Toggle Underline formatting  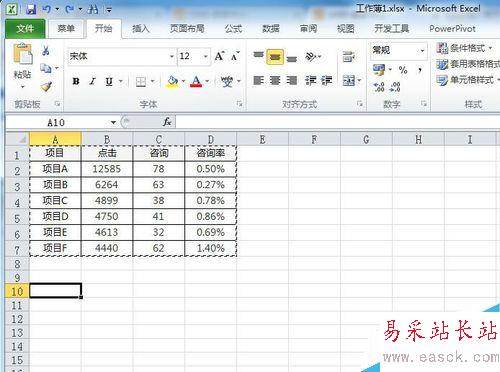(x=109, y=81)
